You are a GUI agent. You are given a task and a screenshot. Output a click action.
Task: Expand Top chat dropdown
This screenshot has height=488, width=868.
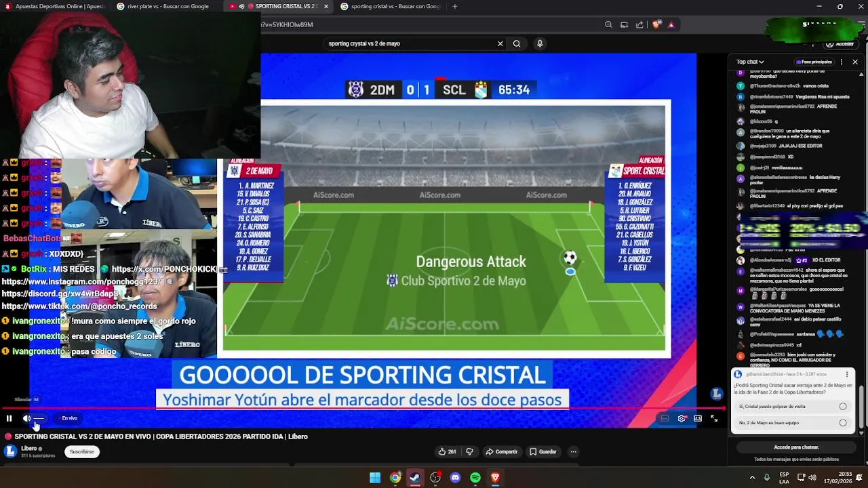(x=749, y=62)
